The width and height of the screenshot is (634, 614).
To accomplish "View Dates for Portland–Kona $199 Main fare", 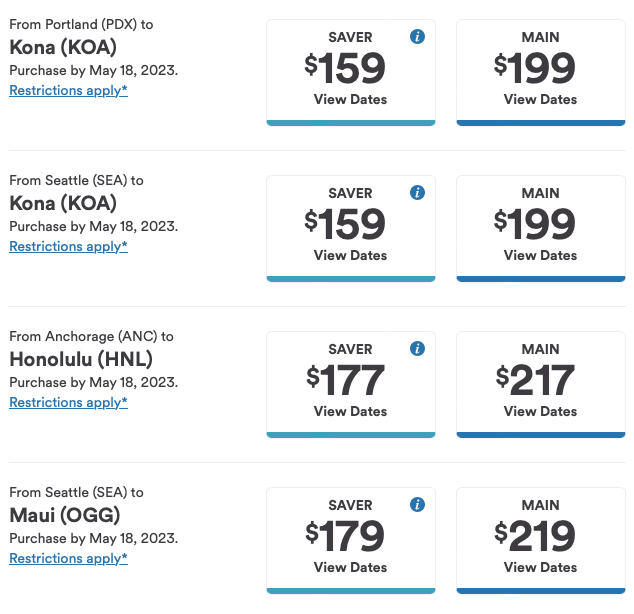I will pos(540,99).
